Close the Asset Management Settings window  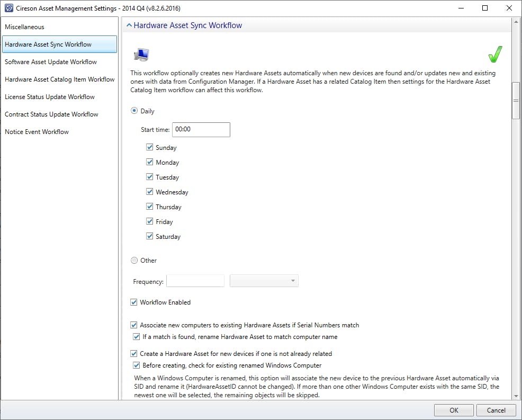click(509, 8)
